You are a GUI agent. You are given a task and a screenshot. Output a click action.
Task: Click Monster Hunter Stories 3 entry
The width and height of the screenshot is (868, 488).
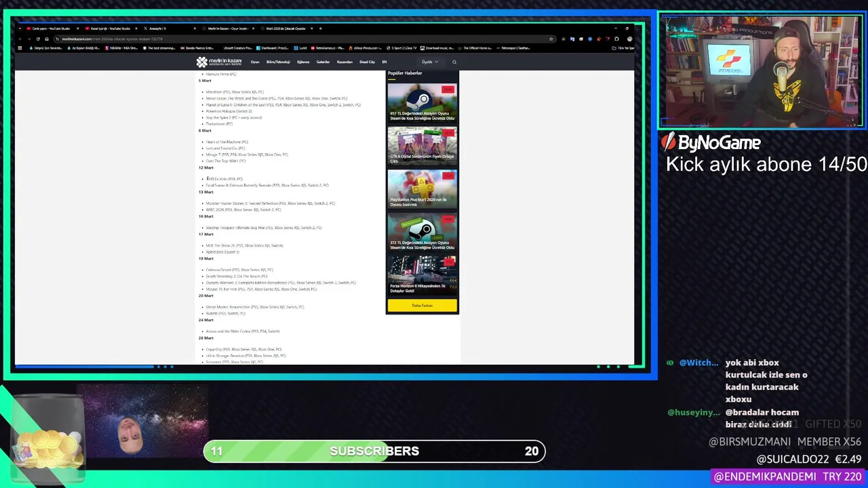270,203
